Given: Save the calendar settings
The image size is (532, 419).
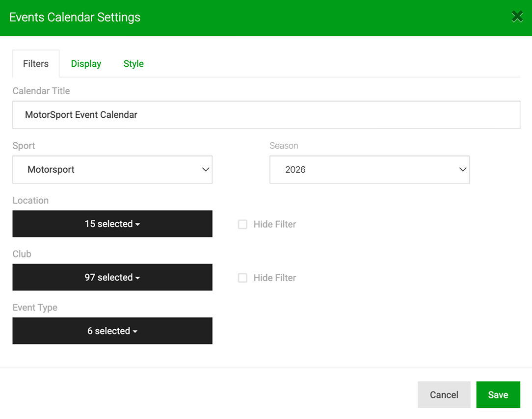Looking at the screenshot, I should click(x=498, y=394).
